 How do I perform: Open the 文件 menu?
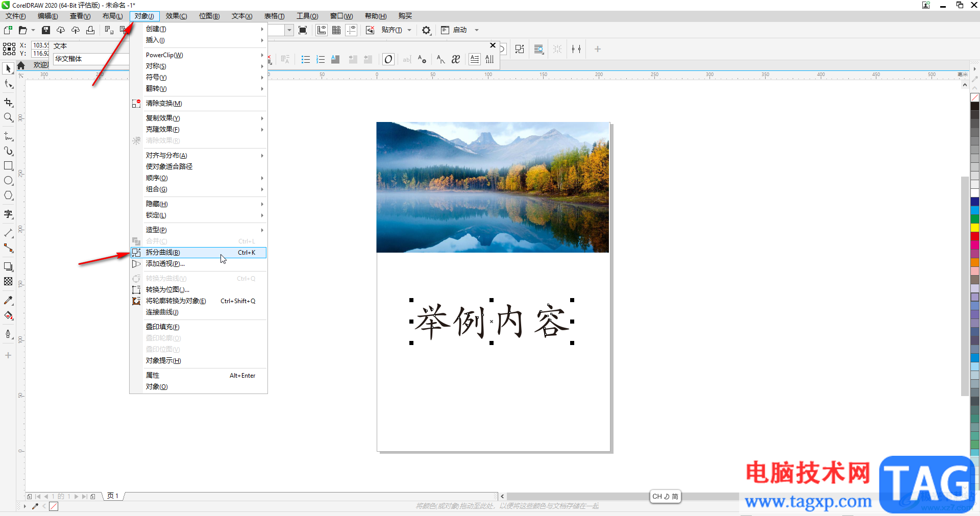coord(16,16)
